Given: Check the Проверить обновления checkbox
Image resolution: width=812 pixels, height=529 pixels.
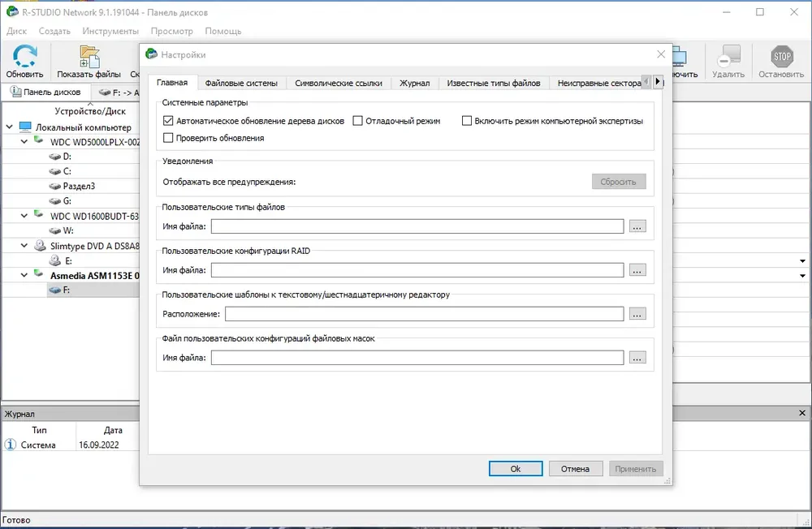Looking at the screenshot, I should 168,138.
